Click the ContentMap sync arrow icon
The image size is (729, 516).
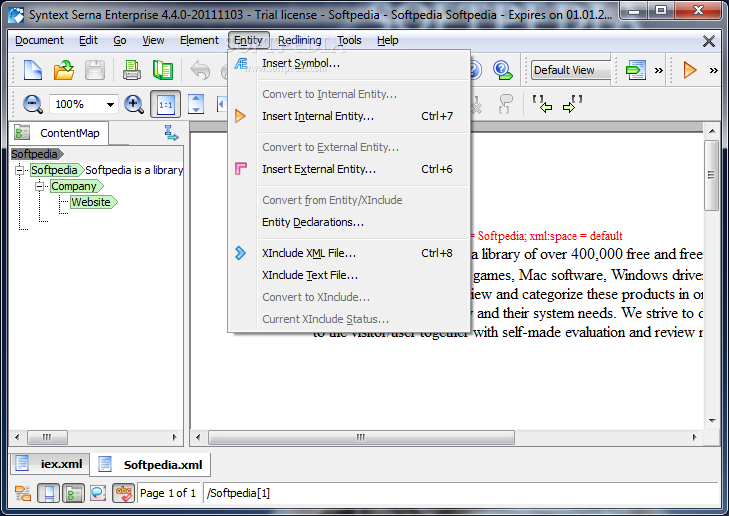click(171, 133)
